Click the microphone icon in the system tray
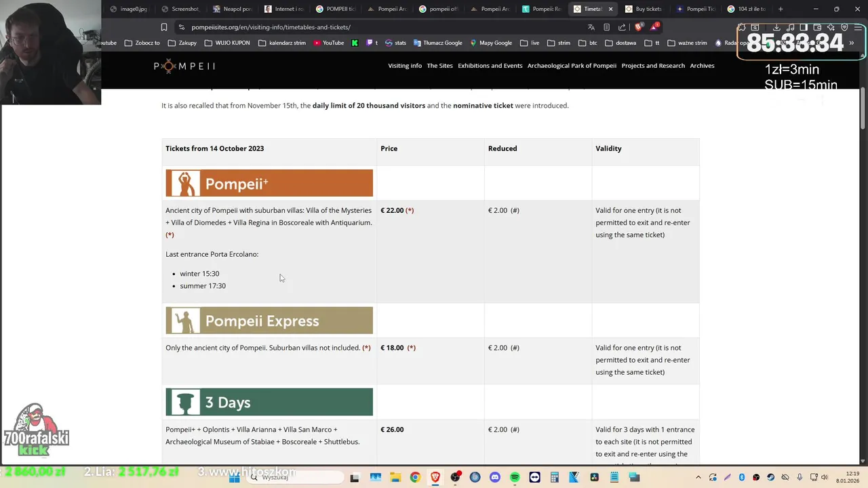The width and height of the screenshot is (868, 488). (x=800, y=477)
